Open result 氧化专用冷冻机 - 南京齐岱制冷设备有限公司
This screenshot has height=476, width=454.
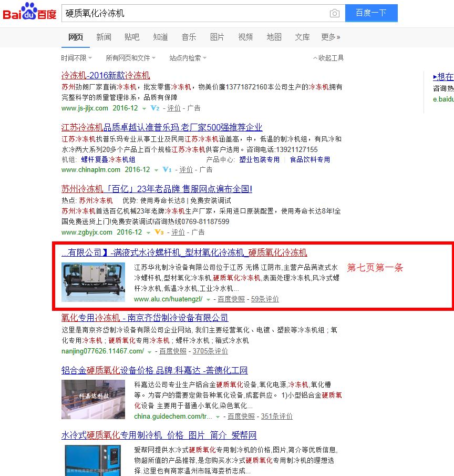pos(145,318)
